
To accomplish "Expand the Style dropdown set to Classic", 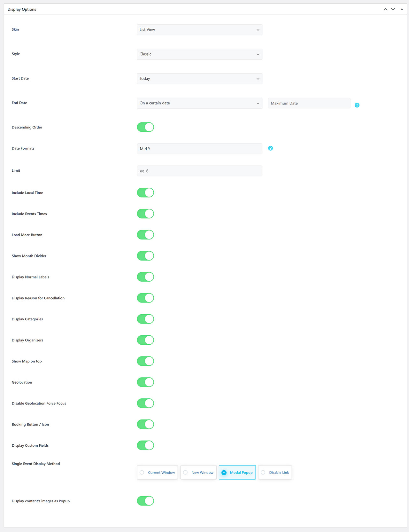I will point(199,54).
